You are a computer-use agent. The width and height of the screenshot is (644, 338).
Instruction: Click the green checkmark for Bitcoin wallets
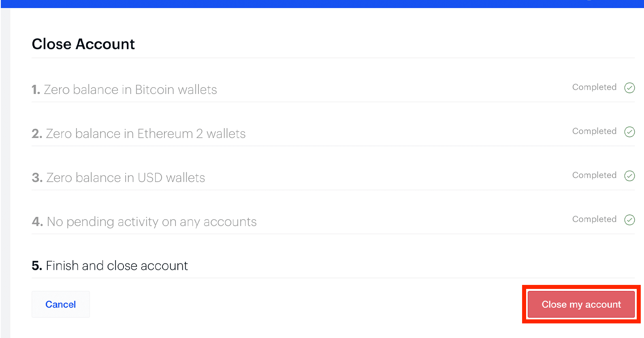pyautogui.click(x=629, y=88)
